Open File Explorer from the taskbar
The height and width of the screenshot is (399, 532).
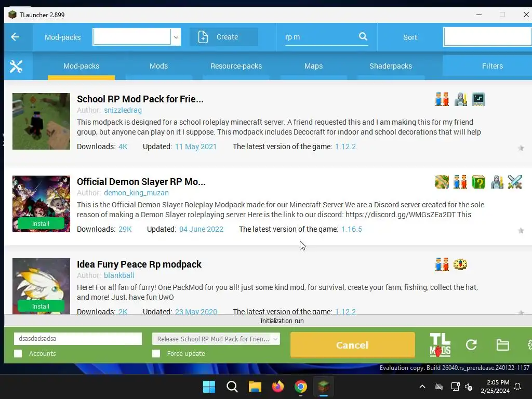pyautogui.click(x=255, y=387)
